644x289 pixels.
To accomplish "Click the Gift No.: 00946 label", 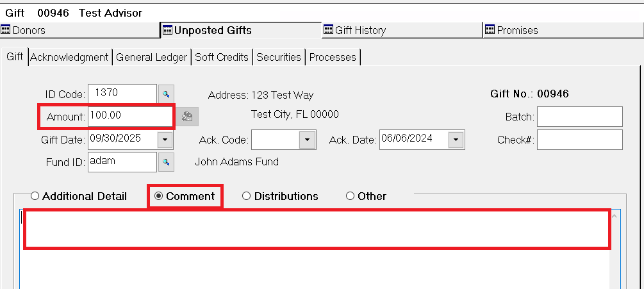I will click(x=529, y=94).
